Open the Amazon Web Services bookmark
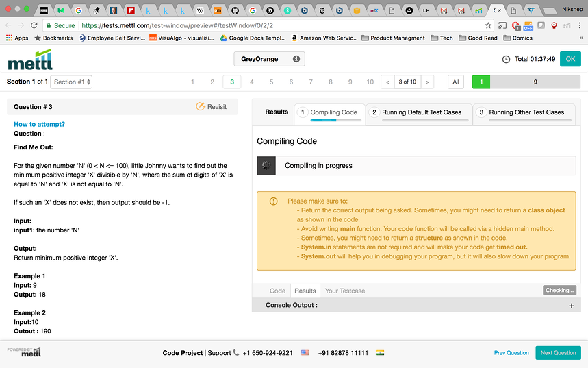The image size is (588, 368). click(324, 38)
